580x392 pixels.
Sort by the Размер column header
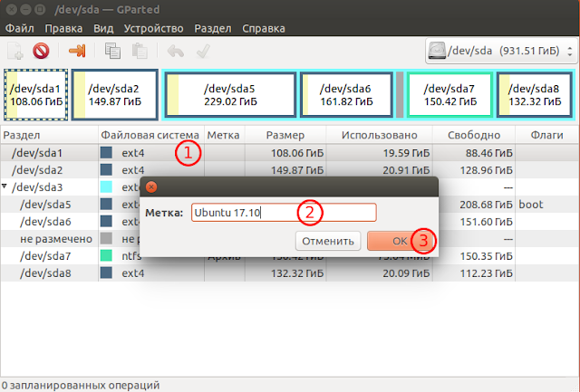pos(285,135)
